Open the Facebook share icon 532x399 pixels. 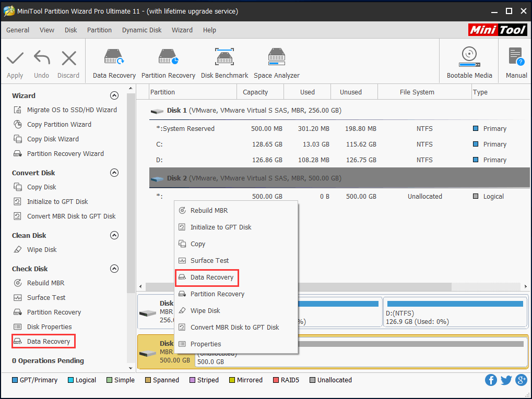(491, 380)
